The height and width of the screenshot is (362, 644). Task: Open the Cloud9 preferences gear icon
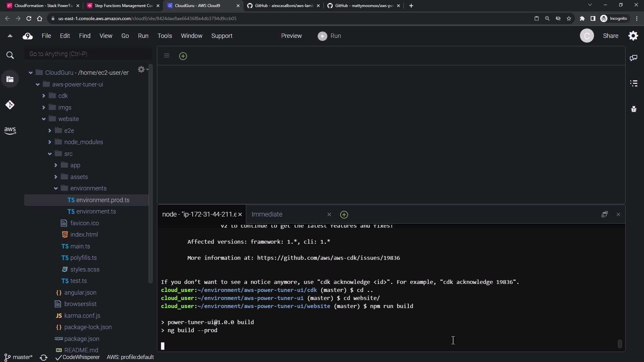tap(633, 36)
